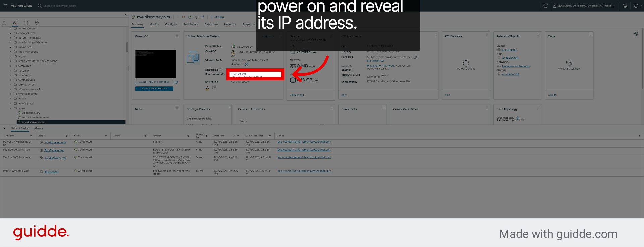This screenshot has width=644, height=247.
Task: Filter the Status column
Action: coord(106,136)
